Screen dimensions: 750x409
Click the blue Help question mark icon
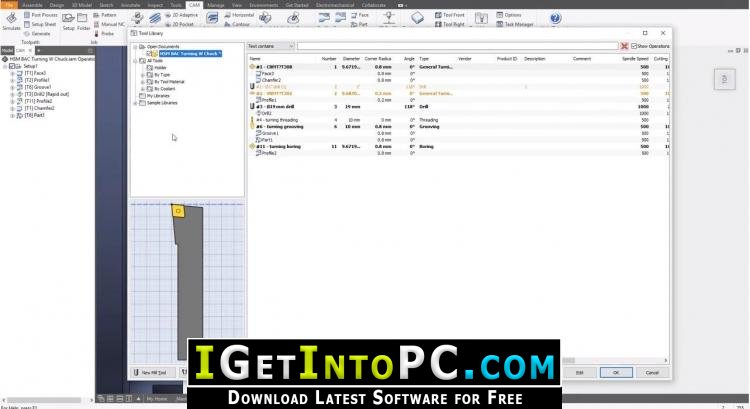coord(555,19)
